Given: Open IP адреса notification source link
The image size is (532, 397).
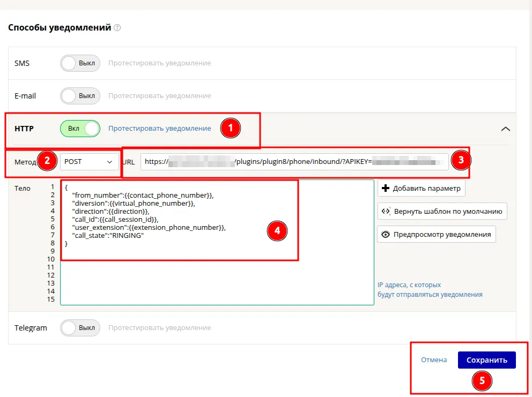Looking at the screenshot, I should coord(430,290).
